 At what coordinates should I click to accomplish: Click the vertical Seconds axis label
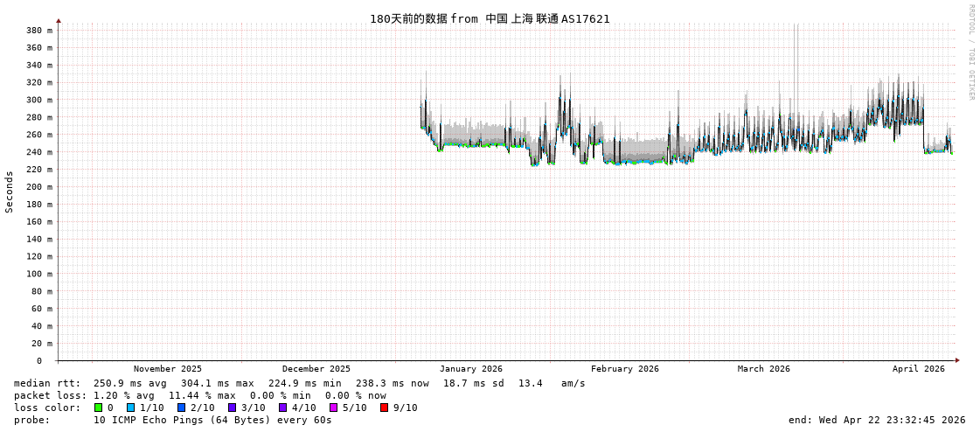pos(10,192)
